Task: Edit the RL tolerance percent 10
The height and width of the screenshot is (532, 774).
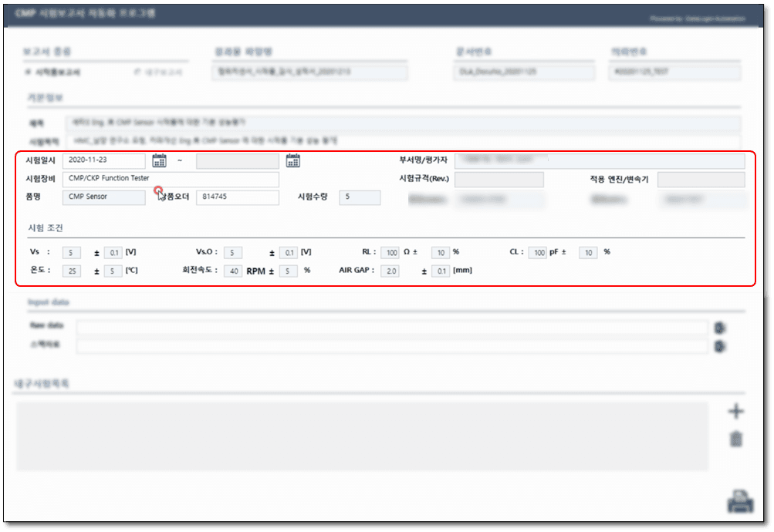Action: pyautogui.click(x=441, y=253)
